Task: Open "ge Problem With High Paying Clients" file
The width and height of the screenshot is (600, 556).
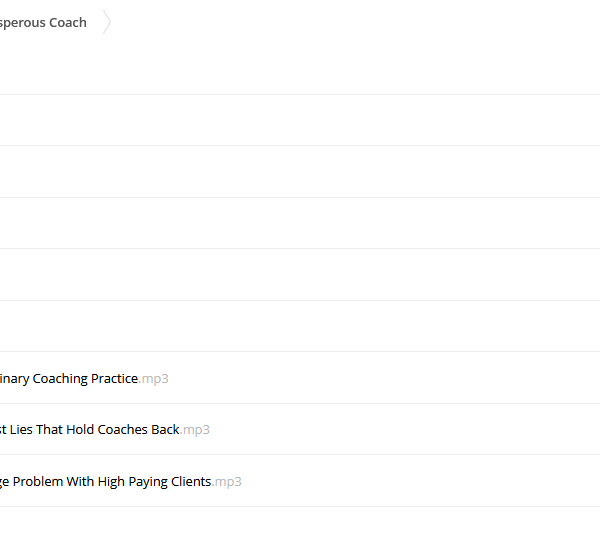Action: click(106, 481)
